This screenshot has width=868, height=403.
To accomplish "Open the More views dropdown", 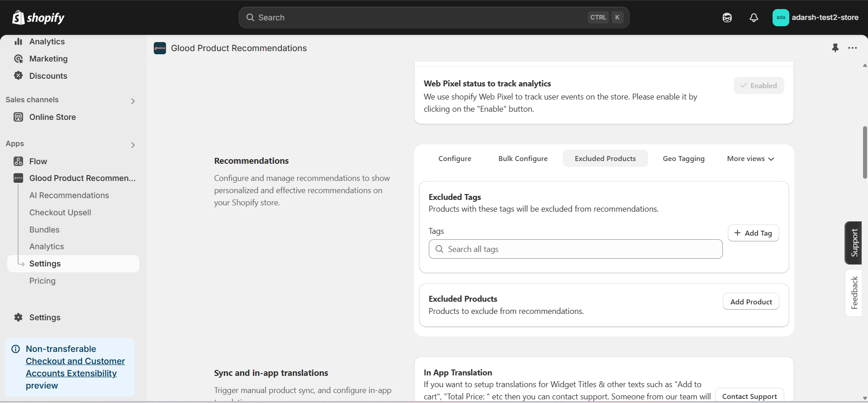I will [751, 159].
